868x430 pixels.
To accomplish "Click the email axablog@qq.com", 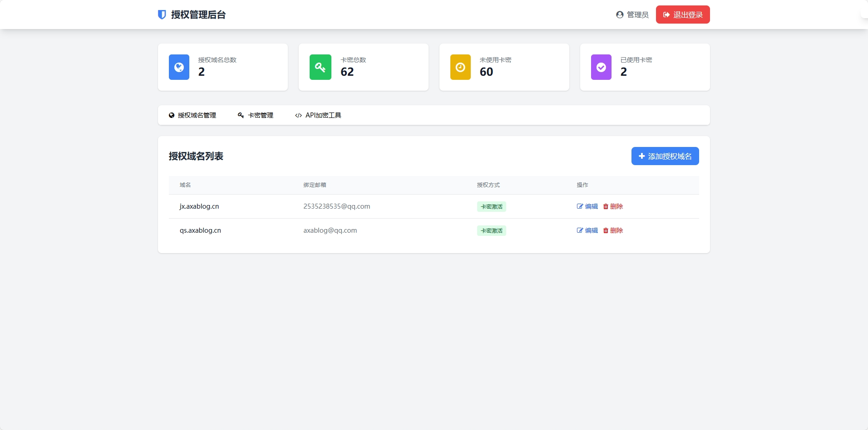I will pos(330,230).
